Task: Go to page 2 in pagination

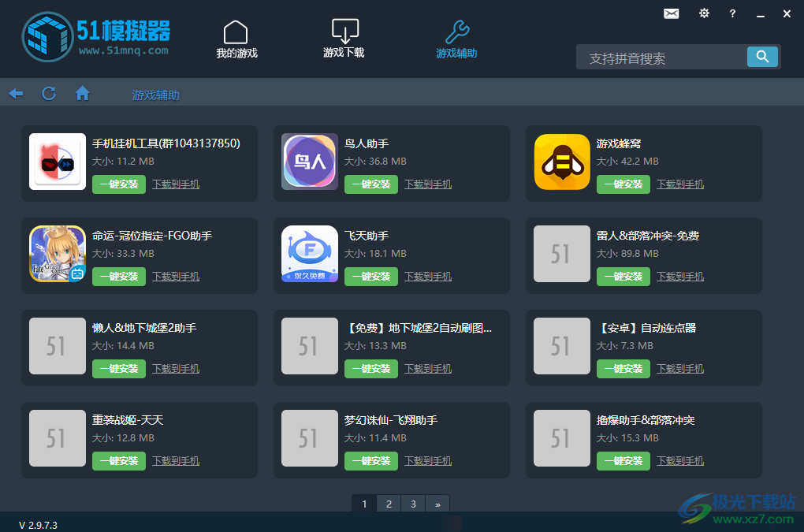Action: click(x=389, y=504)
